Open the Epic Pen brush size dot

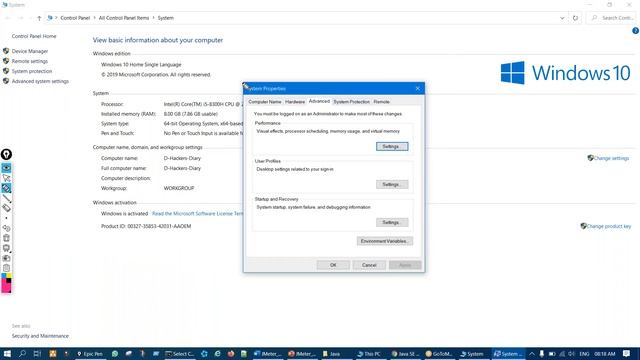(6, 218)
